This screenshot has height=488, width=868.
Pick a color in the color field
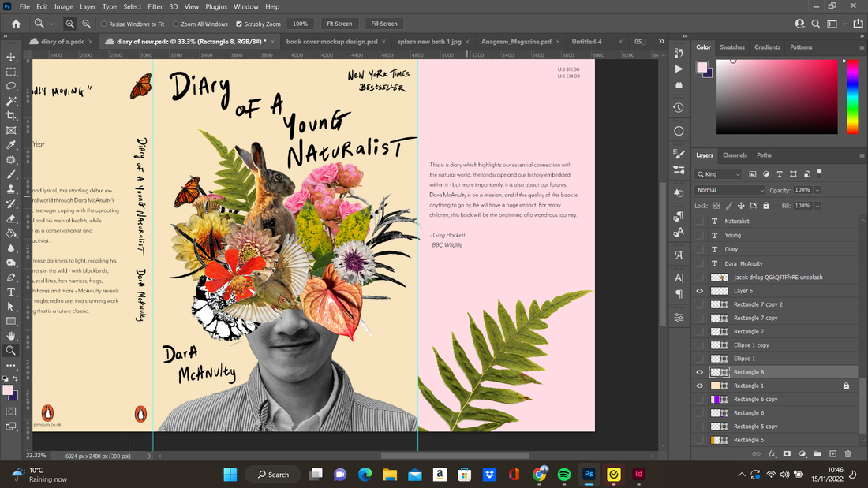pos(776,97)
